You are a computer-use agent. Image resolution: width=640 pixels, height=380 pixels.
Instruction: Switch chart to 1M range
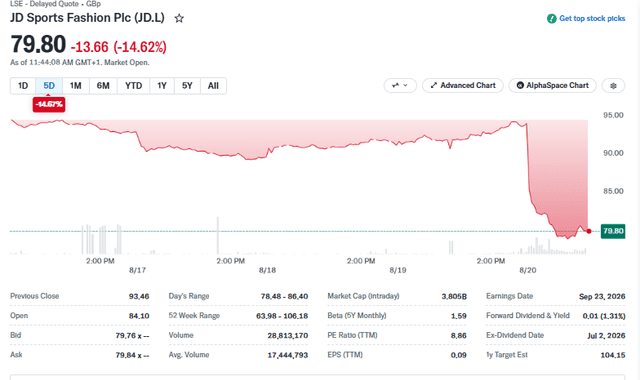pyautogui.click(x=76, y=86)
